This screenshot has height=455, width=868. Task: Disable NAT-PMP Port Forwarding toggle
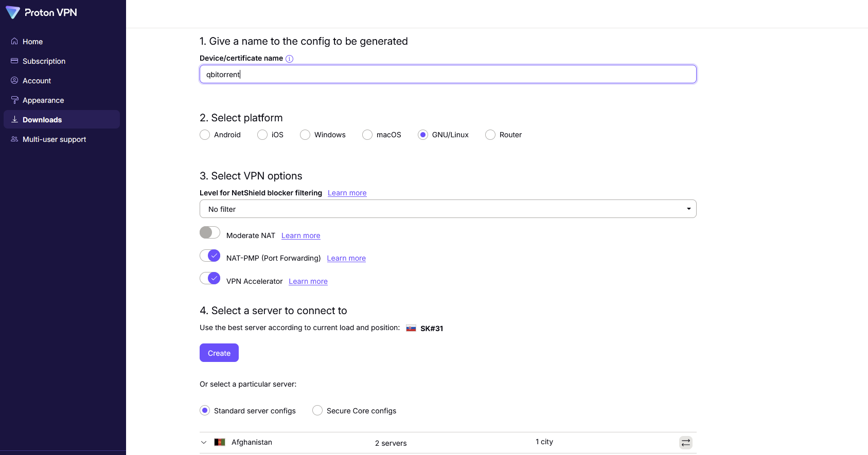(210, 256)
